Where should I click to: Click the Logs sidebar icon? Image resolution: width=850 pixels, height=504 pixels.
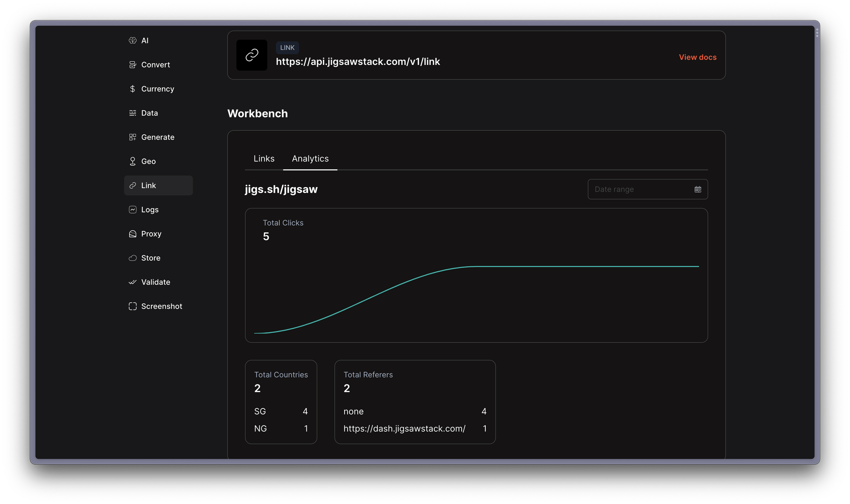[133, 209]
